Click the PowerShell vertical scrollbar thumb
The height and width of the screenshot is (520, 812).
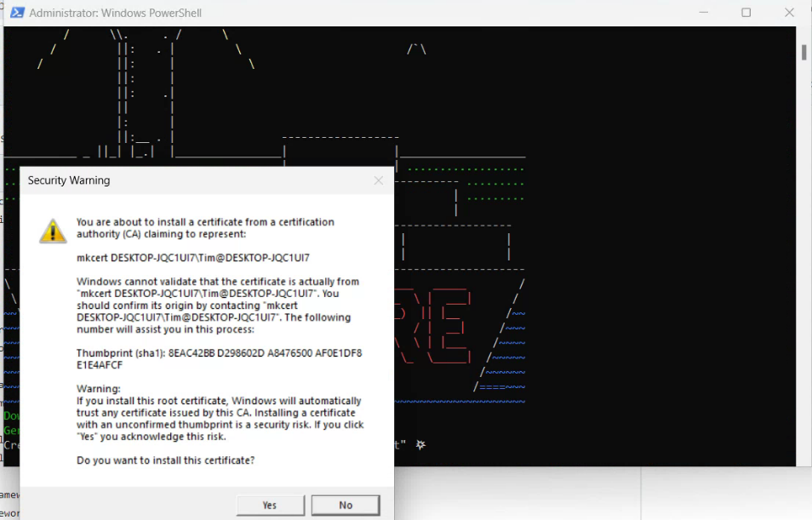(803, 52)
